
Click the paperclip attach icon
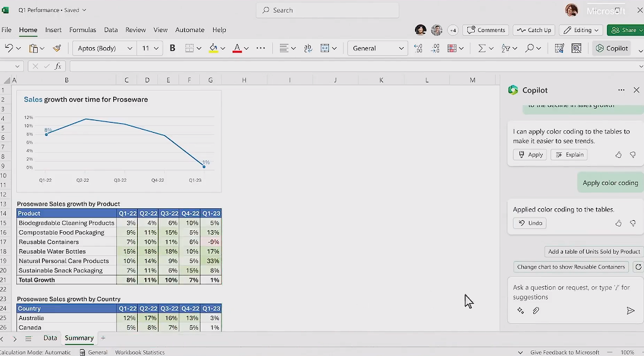point(536,311)
